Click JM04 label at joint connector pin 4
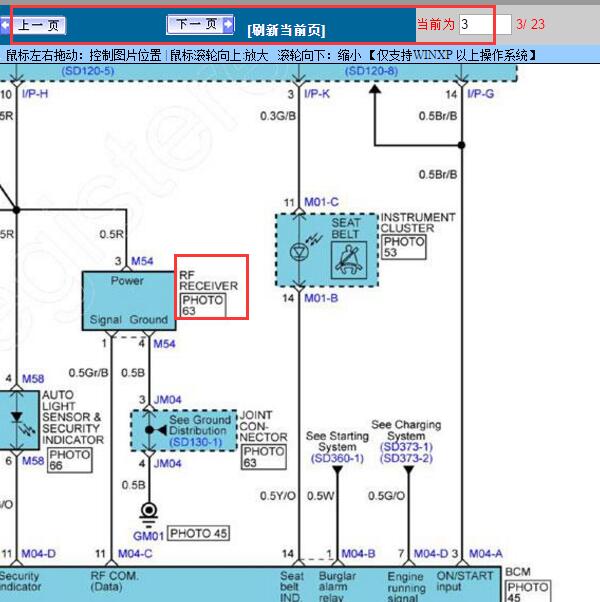The width and height of the screenshot is (600, 602). click(167, 463)
